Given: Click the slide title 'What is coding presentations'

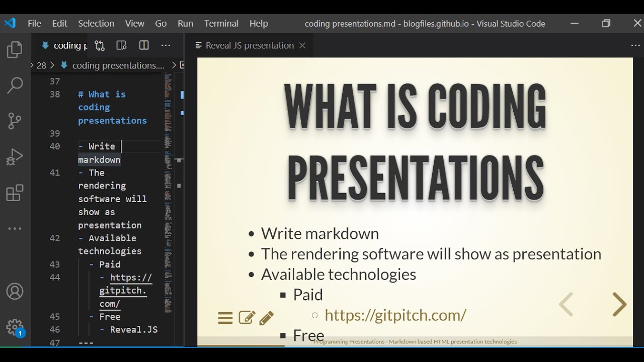Looking at the screenshot, I should (415, 142).
